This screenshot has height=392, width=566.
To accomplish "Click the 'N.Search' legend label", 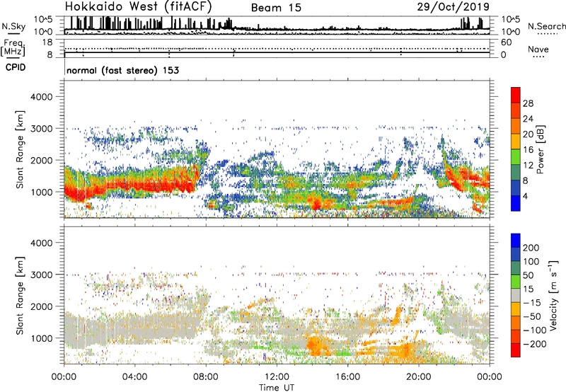I will click(x=546, y=26).
